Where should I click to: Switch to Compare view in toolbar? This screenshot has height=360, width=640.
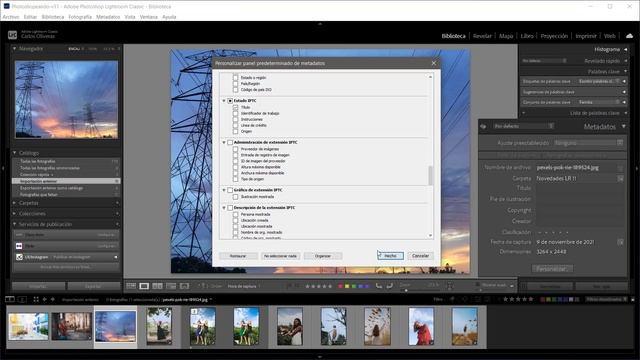point(157,286)
